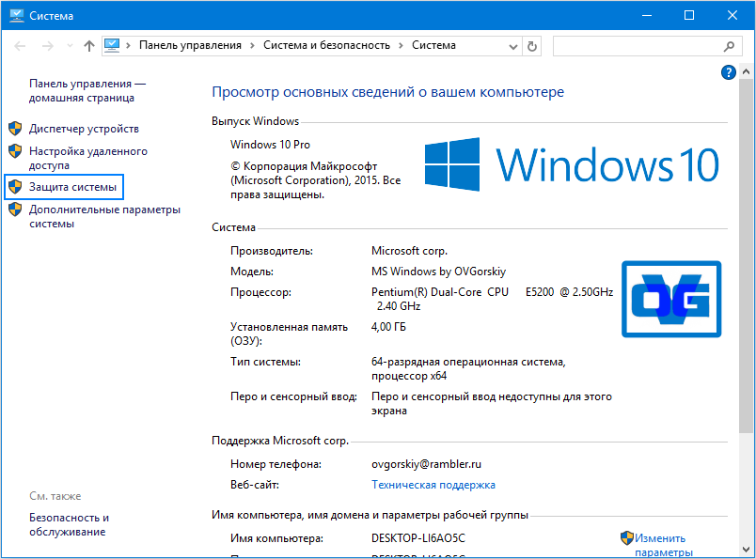Click the Up arrow navigation icon

pos(88,45)
